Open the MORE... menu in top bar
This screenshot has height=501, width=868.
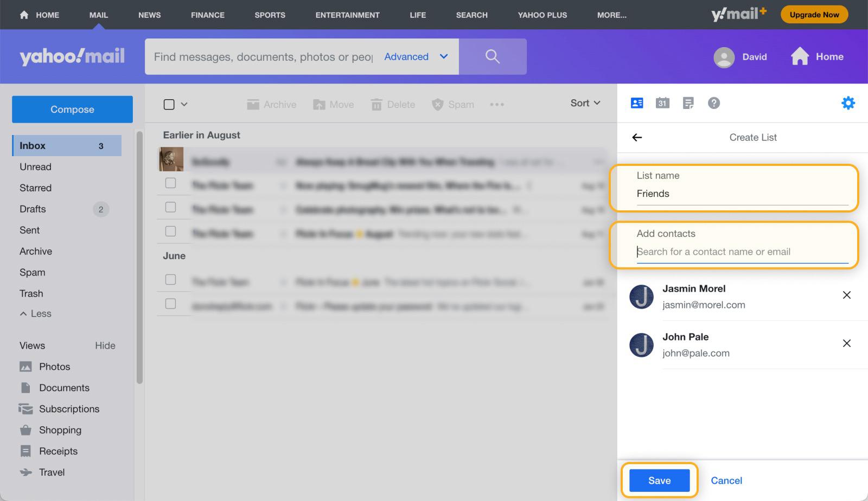[612, 15]
